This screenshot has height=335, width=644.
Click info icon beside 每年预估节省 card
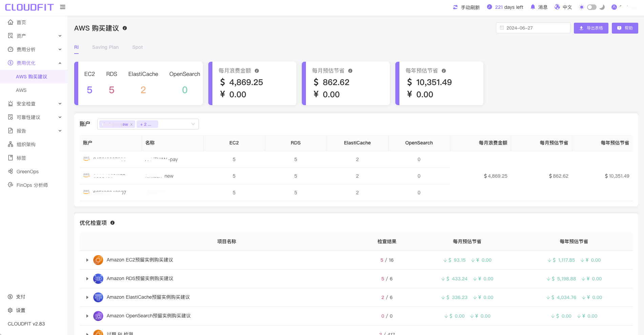tap(444, 71)
